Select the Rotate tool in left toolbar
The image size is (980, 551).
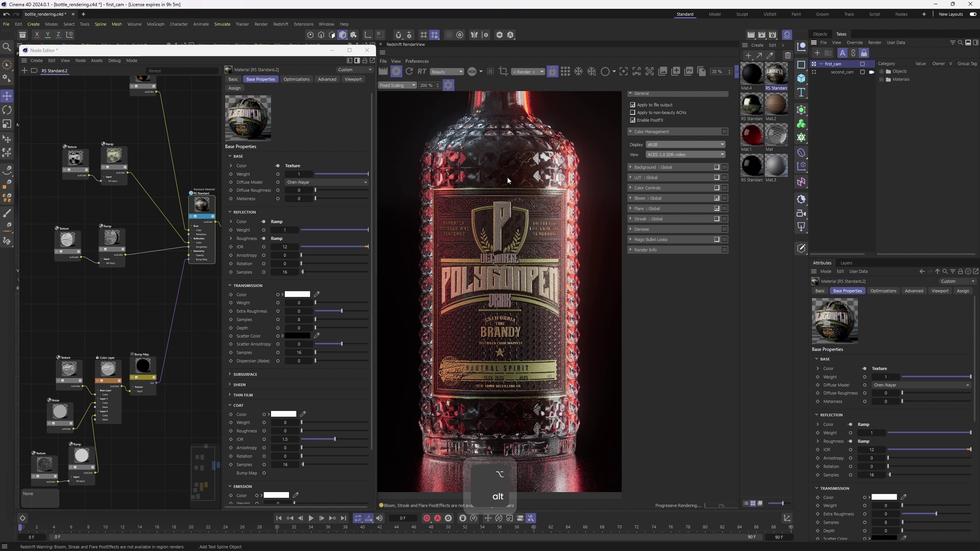[x=7, y=110]
